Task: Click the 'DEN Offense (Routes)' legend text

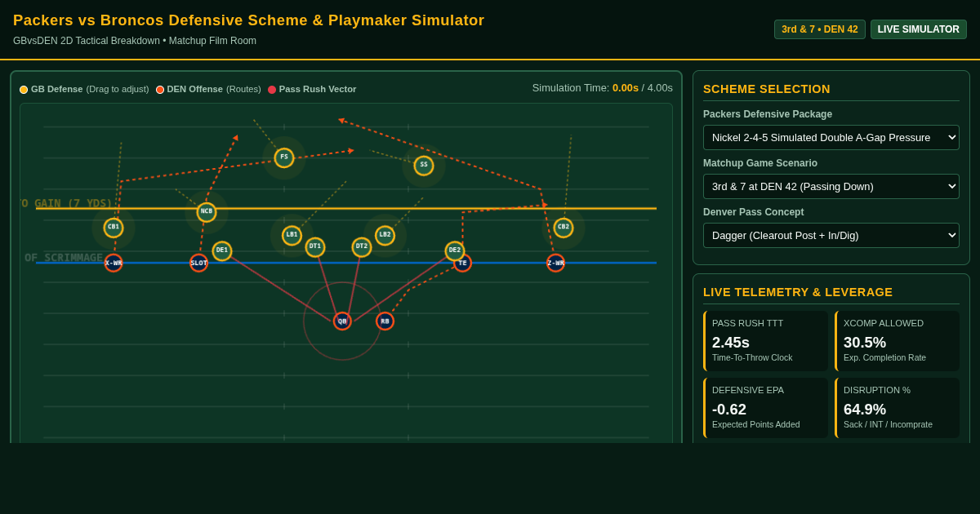Action: click(x=214, y=89)
